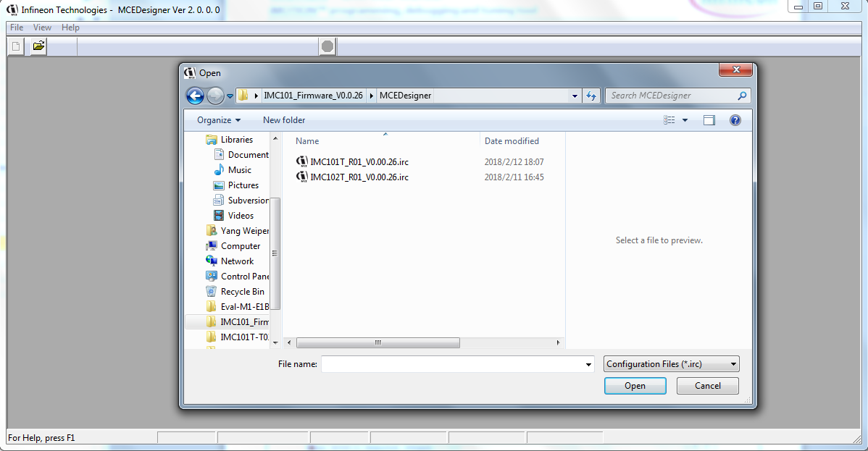The image size is (868, 451).
Task: Expand the File name history dropdown
Action: 588,365
